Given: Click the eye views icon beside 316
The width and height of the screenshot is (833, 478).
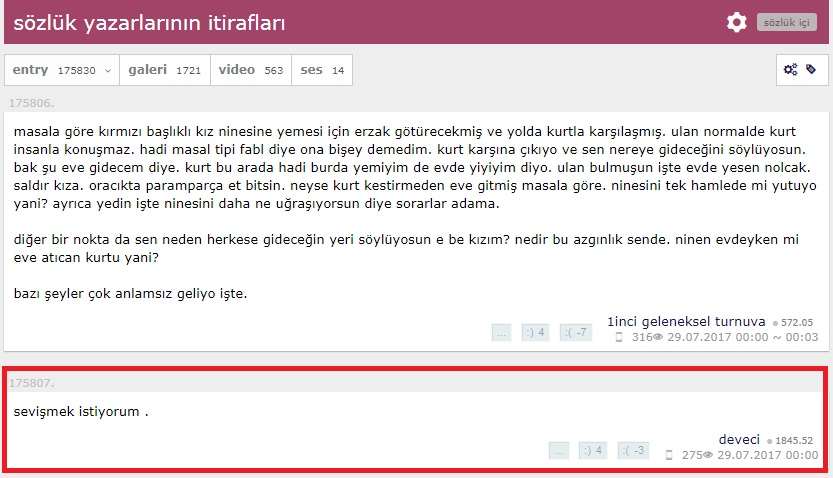Looking at the screenshot, I should 658,337.
